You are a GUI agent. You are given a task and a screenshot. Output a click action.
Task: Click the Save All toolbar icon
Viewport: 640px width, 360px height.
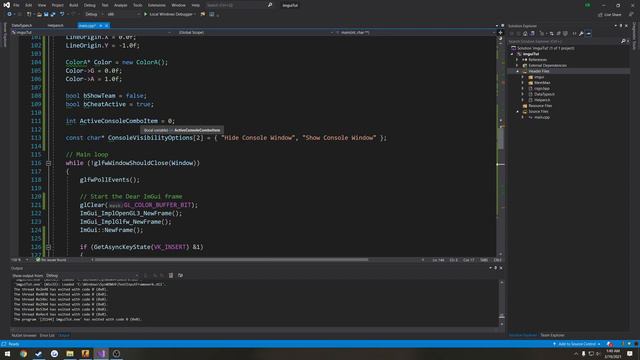coord(53,14)
